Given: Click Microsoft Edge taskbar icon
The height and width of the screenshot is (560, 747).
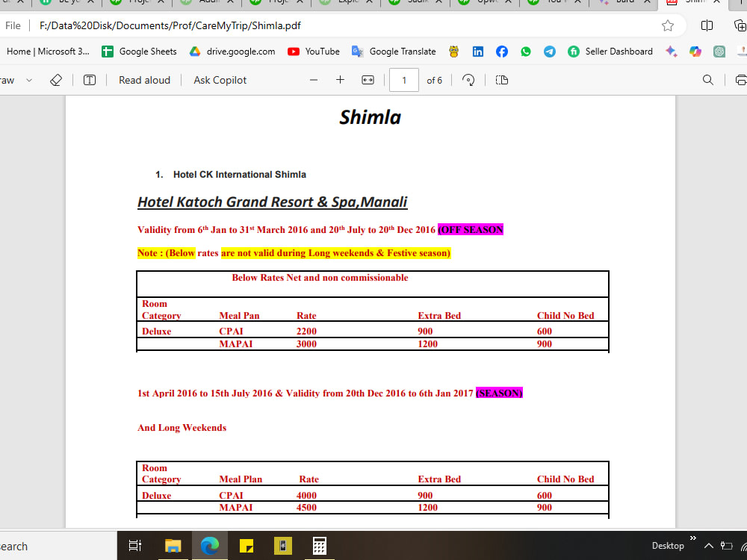Looking at the screenshot, I should (x=210, y=546).
